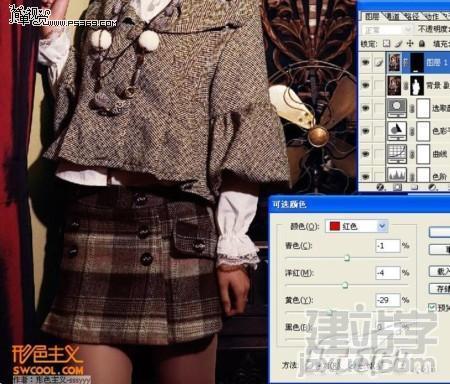This screenshot has height=384, width=450.
Task: Select the Curves adjustment layer icon
Action: click(397, 154)
